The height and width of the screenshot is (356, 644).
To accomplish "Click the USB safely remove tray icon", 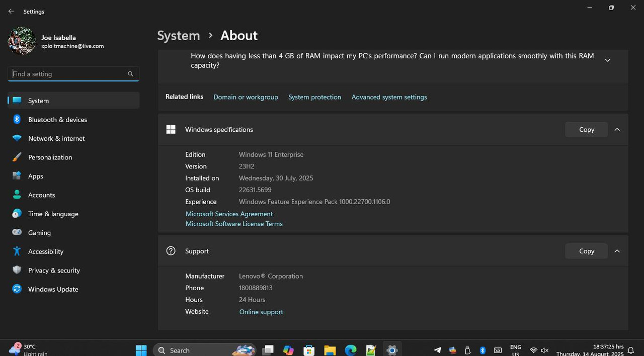I will (x=467, y=350).
